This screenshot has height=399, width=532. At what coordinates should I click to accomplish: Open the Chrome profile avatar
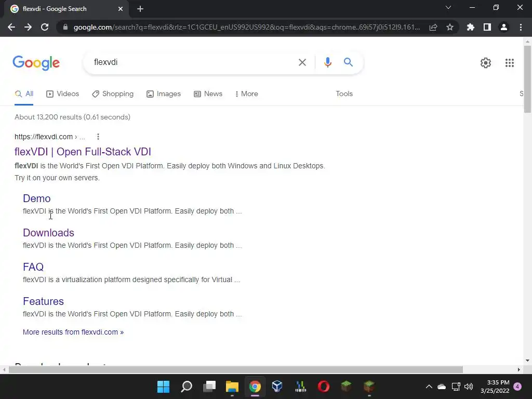pyautogui.click(x=504, y=27)
